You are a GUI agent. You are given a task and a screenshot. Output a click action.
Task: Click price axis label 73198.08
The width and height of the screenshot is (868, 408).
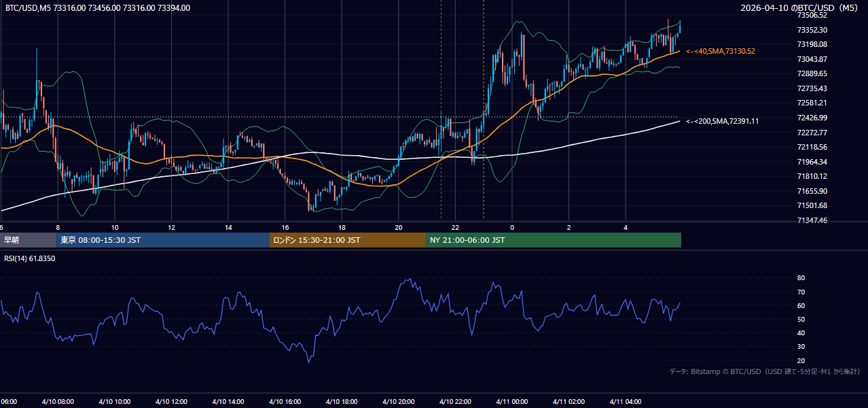812,44
